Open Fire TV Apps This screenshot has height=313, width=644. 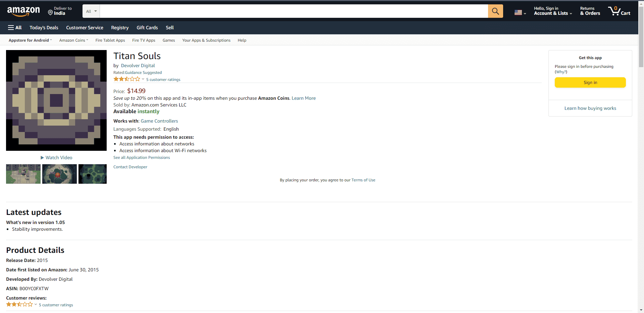coord(144,40)
